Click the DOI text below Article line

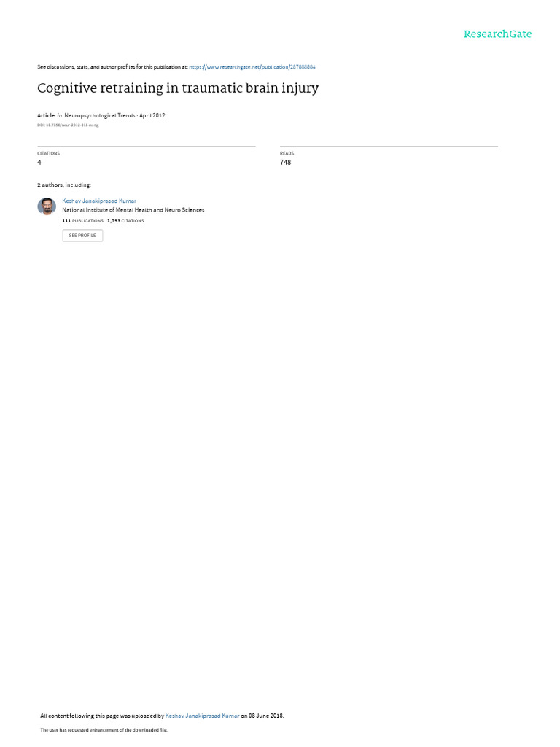[x=68, y=125]
